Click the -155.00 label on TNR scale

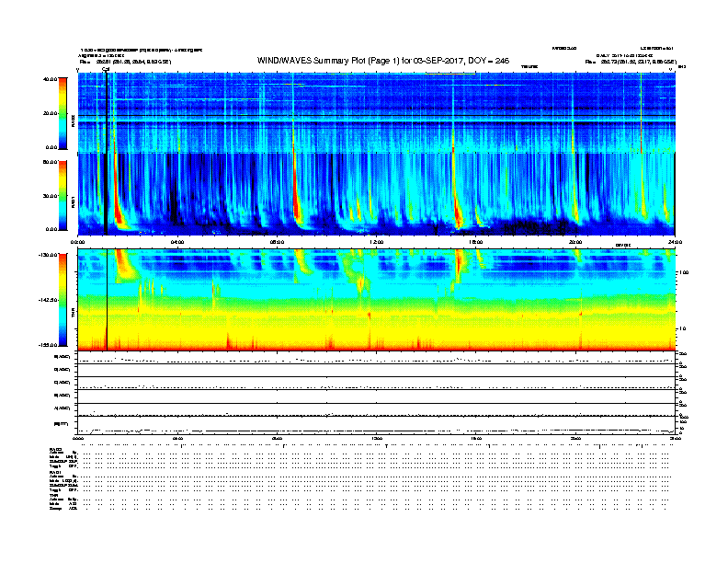pyautogui.click(x=48, y=345)
